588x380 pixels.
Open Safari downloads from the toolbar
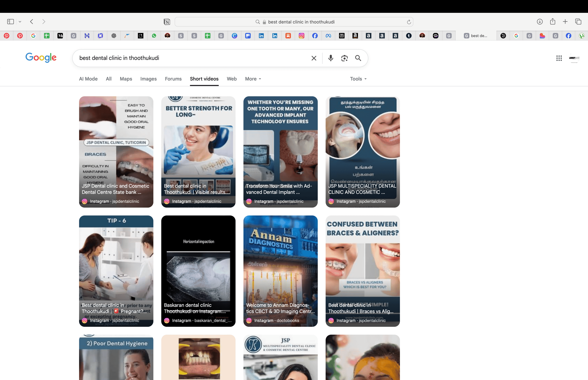(540, 22)
